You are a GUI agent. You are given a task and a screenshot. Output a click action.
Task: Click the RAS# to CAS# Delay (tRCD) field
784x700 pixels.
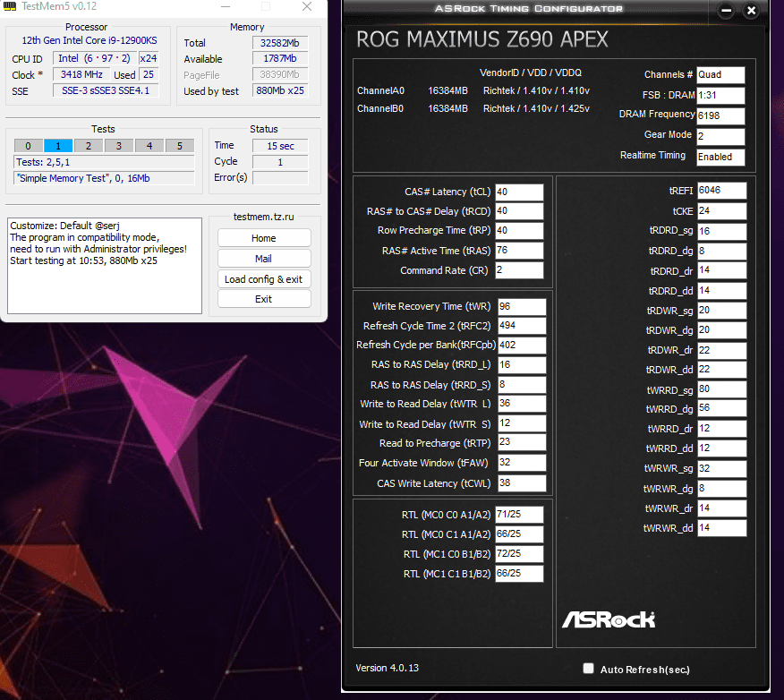(519, 211)
